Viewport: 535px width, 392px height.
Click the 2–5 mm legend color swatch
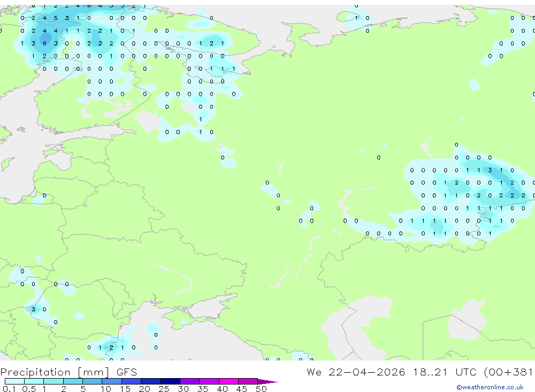point(73,381)
